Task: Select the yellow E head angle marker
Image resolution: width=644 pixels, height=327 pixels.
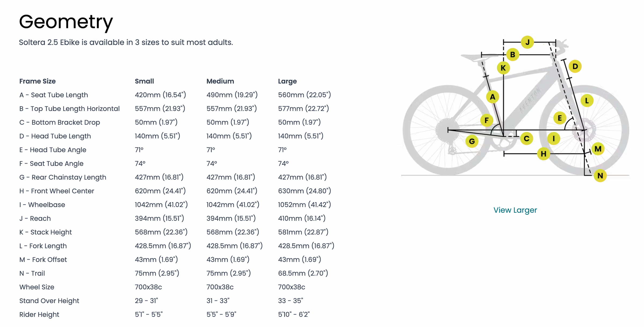Action: tap(560, 118)
